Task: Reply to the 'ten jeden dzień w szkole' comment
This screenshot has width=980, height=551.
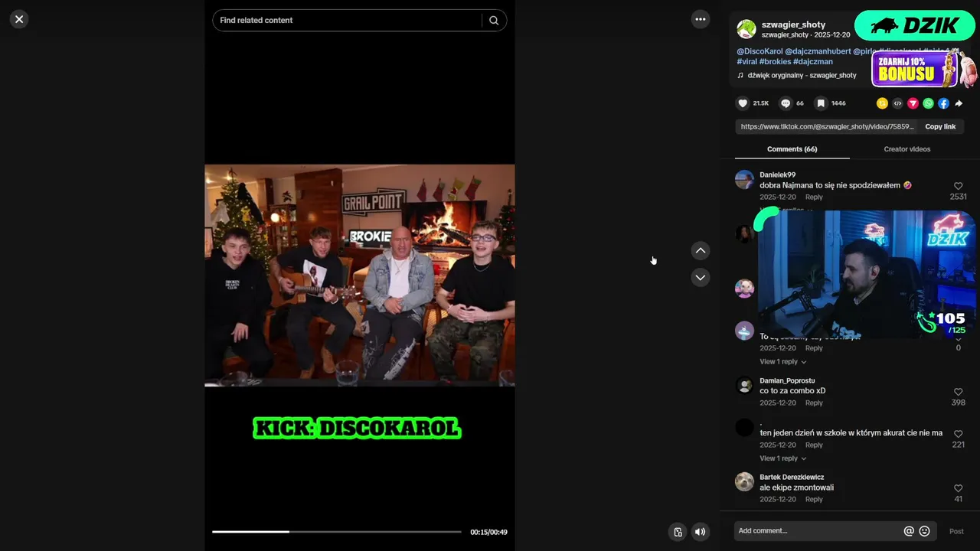Action: coord(814,445)
